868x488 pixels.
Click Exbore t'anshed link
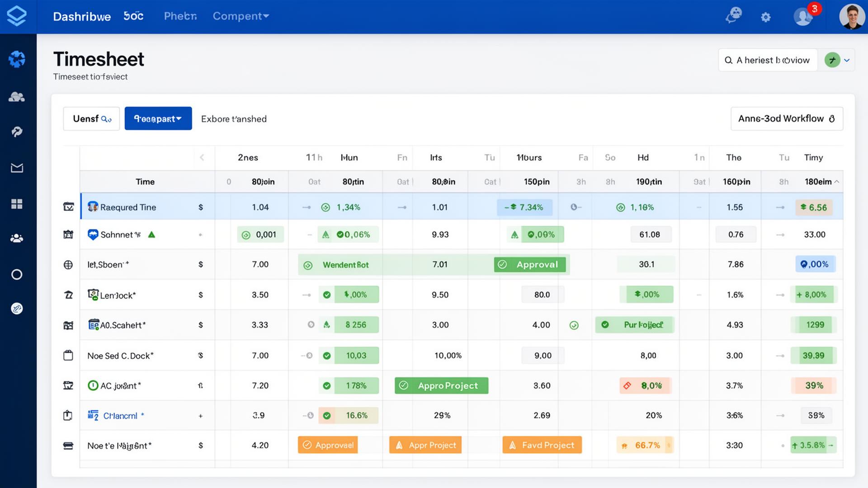[234, 119]
